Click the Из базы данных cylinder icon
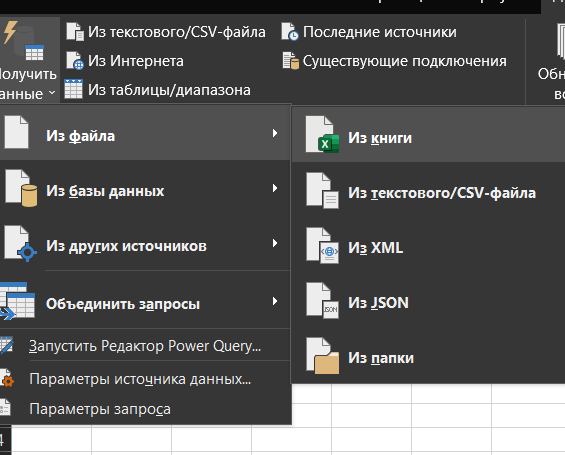This screenshot has width=565, height=455. pos(21,188)
